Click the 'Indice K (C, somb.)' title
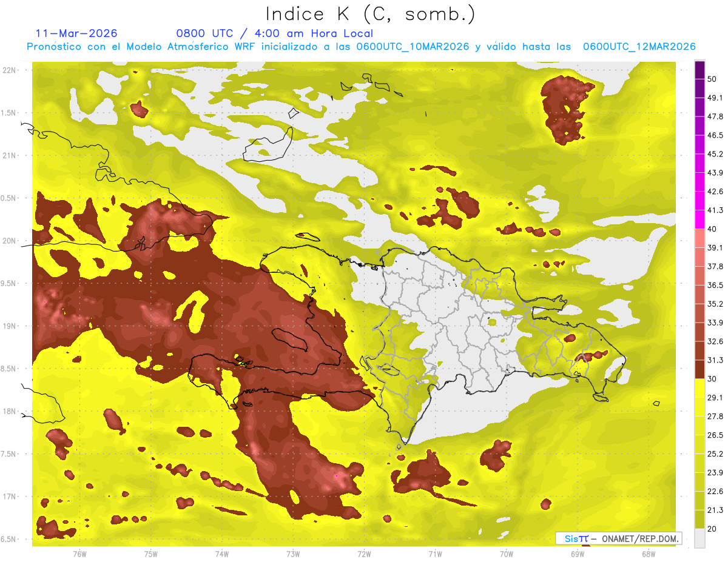The width and height of the screenshot is (728, 562). tap(370, 13)
